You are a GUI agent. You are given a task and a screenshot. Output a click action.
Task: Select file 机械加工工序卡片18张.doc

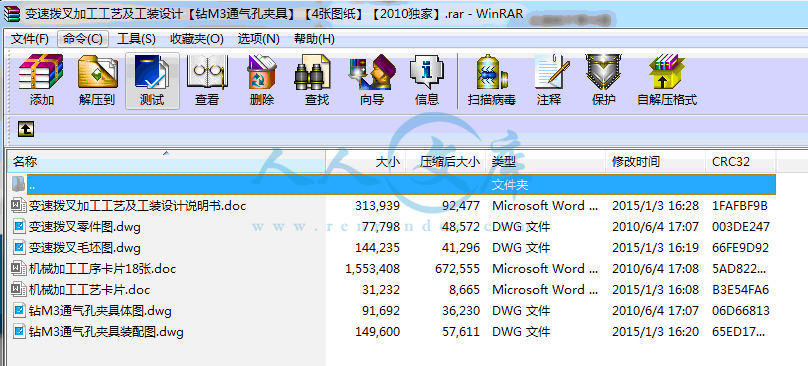[x=103, y=269]
